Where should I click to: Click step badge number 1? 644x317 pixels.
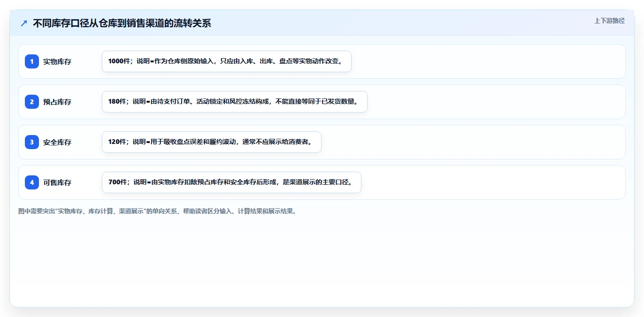pos(32,61)
